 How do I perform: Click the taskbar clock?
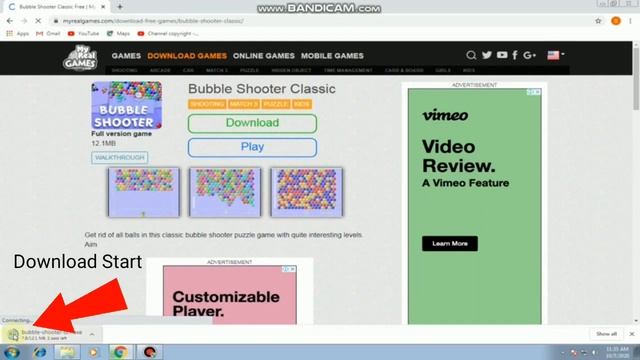[x=617, y=352]
